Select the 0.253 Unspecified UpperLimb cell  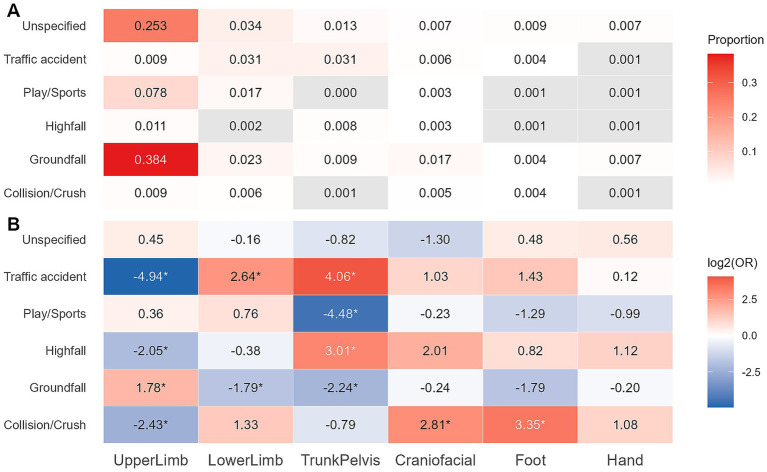pos(151,25)
